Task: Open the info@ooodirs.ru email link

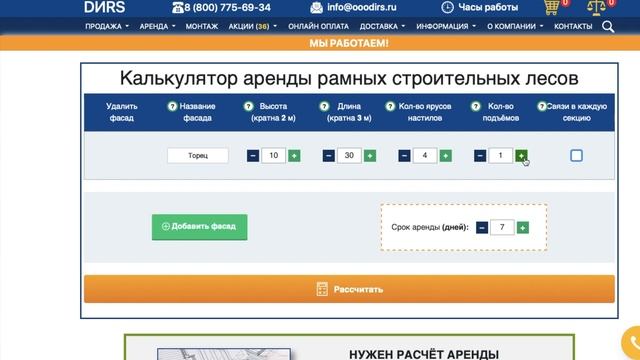Action: 362,7
